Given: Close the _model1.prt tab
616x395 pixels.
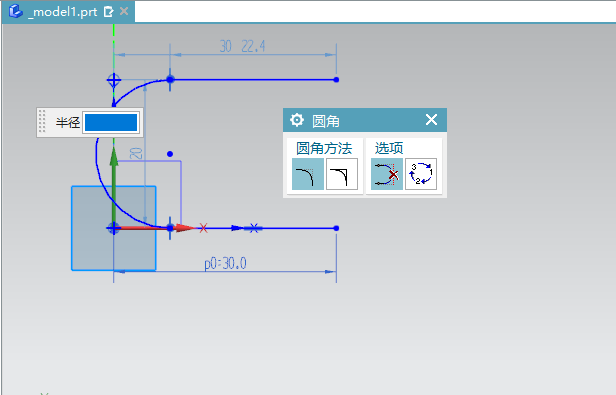Looking at the screenshot, I should [124, 11].
